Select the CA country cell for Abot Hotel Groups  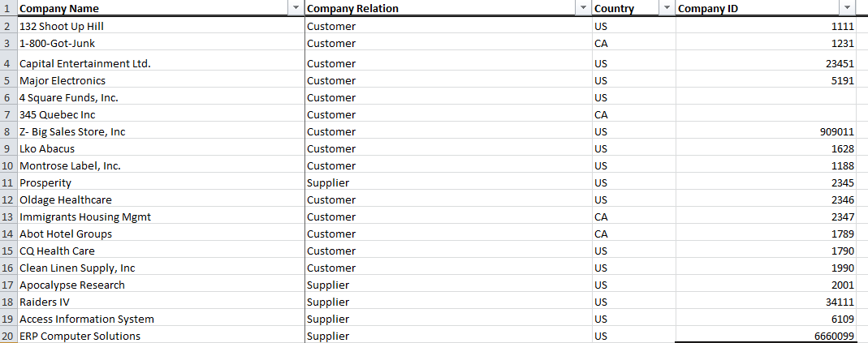[x=633, y=234]
